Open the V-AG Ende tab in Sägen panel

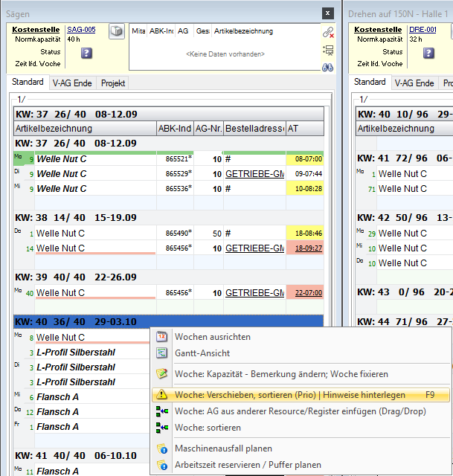click(x=72, y=83)
